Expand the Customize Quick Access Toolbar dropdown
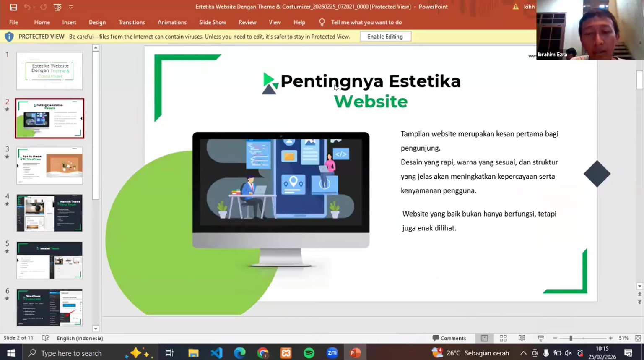 [71, 7]
